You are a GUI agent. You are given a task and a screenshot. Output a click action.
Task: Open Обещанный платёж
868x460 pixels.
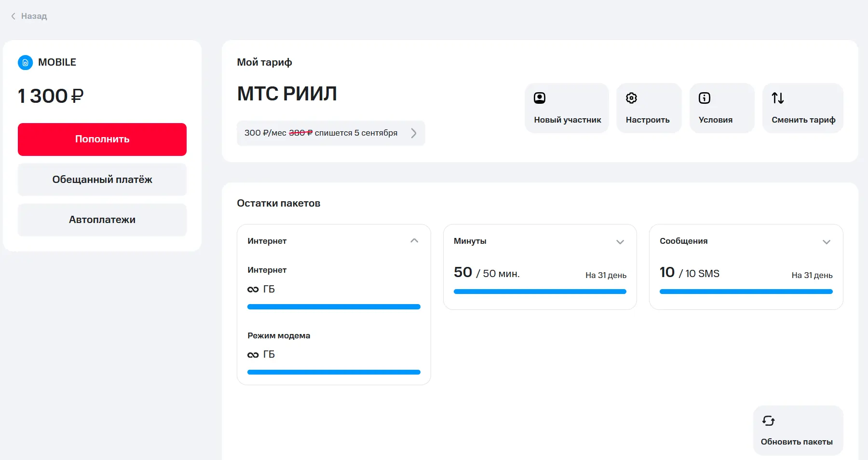pos(102,180)
